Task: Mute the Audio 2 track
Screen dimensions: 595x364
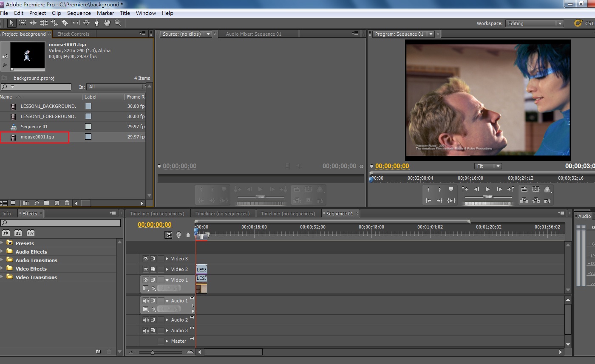Action: 146,320
